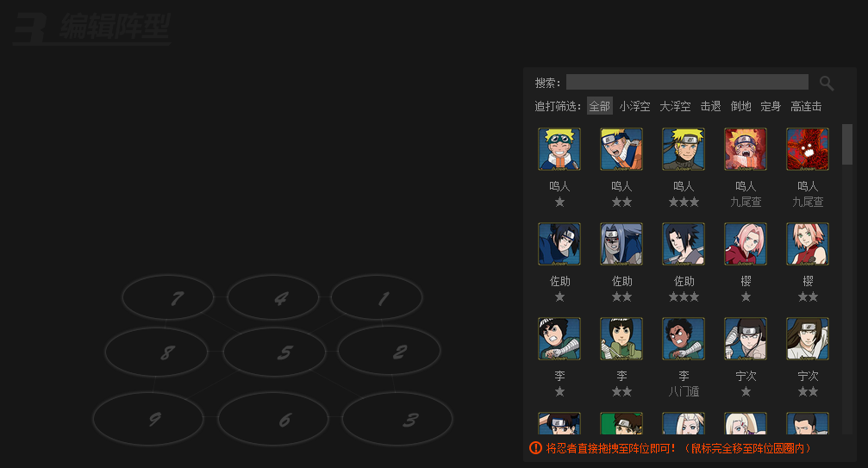Pick the two-star 李 portrait
Screen dimensions: 868x468
(x=621, y=339)
